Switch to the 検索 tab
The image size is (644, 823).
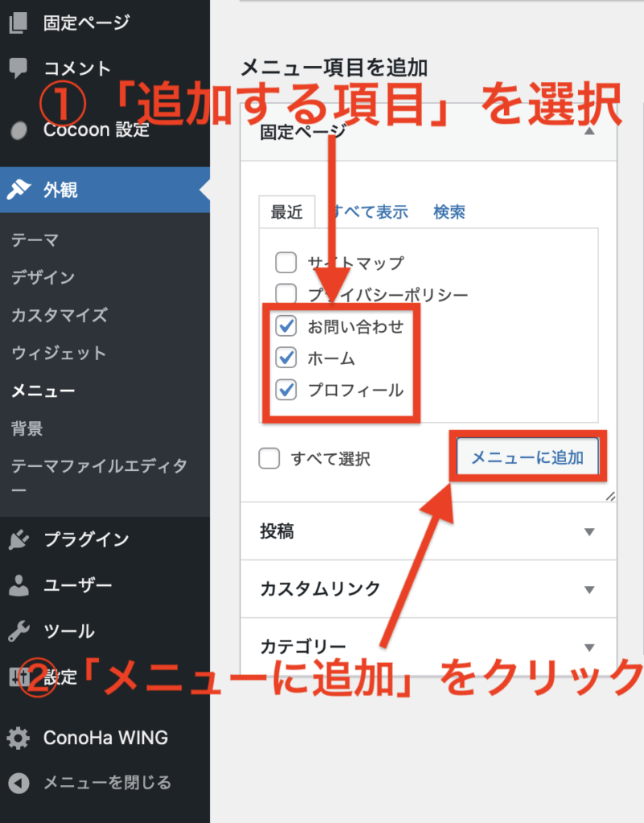[449, 213]
